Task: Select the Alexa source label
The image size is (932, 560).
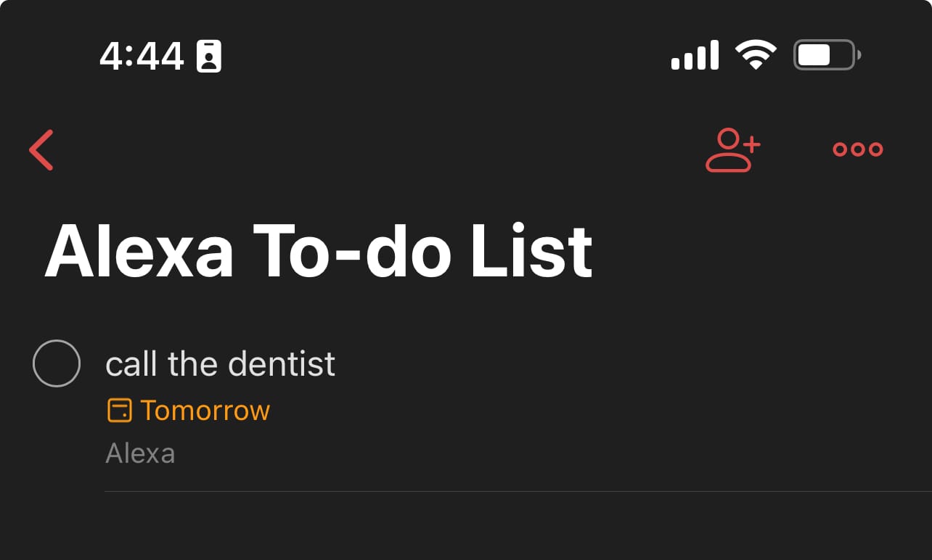Action: pyautogui.click(x=141, y=453)
